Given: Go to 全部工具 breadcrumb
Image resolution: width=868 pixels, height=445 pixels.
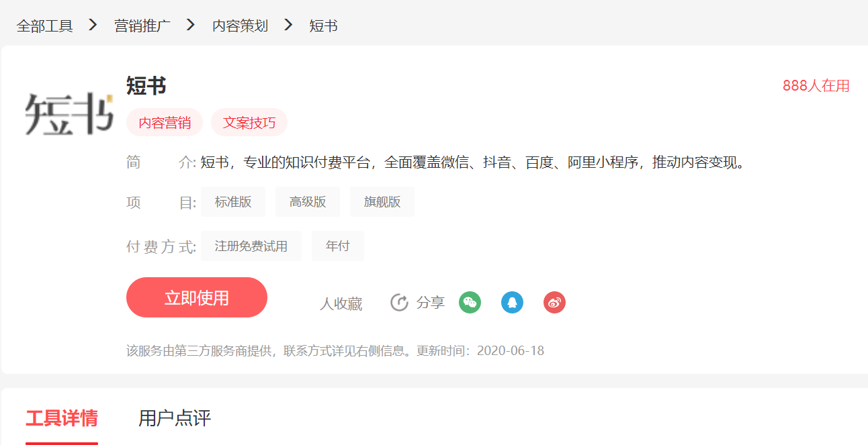Looking at the screenshot, I should [44, 26].
